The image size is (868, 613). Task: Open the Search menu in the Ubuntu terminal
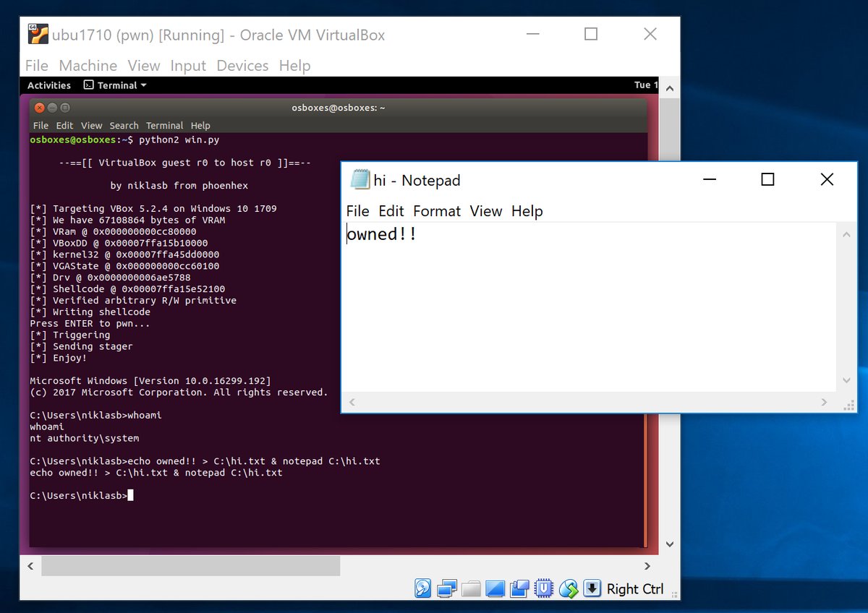124,126
